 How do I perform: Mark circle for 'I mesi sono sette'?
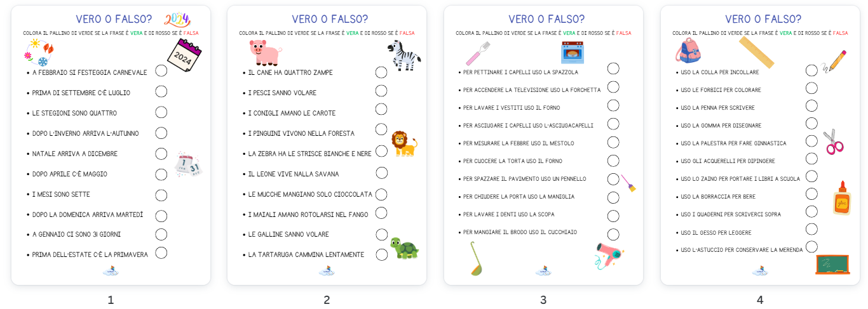[161, 195]
